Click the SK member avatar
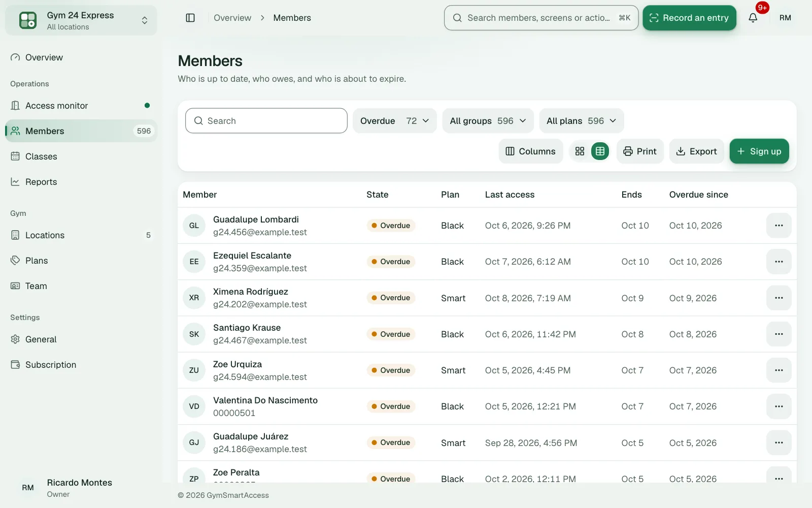812x508 pixels. (x=194, y=334)
